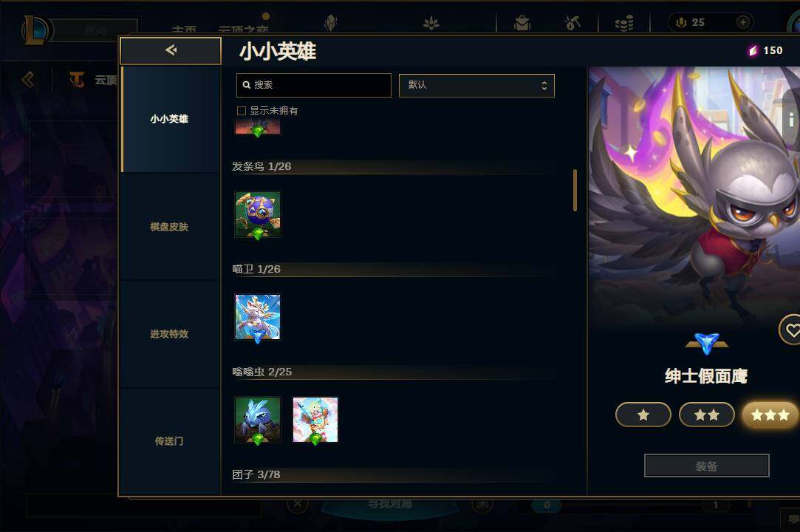Image resolution: width=800 pixels, height=532 pixels.
Task: Select the one-star tier button
Action: pyautogui.click(x=643, y=415)
